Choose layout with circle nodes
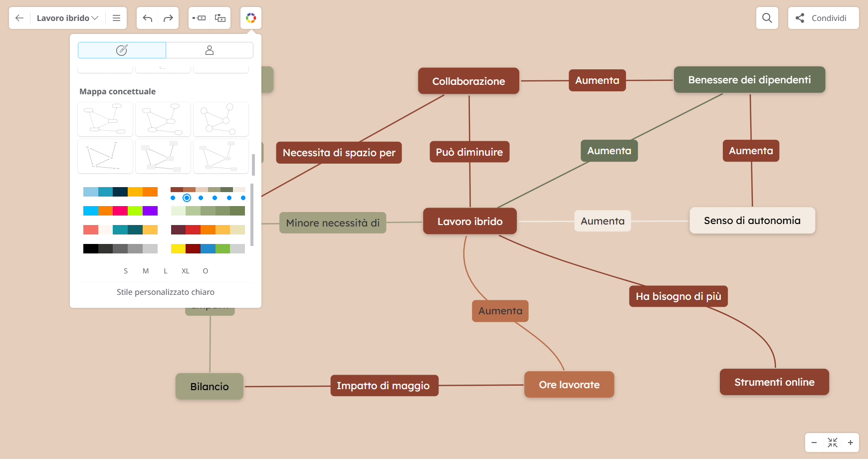868x459 pixels. click(221, 119)
